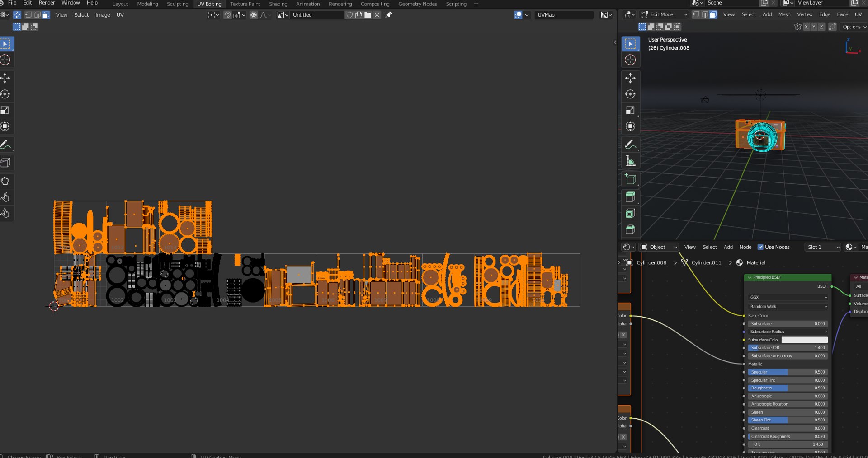Toggle fake user shield for Untitled image

coord(349,15)
